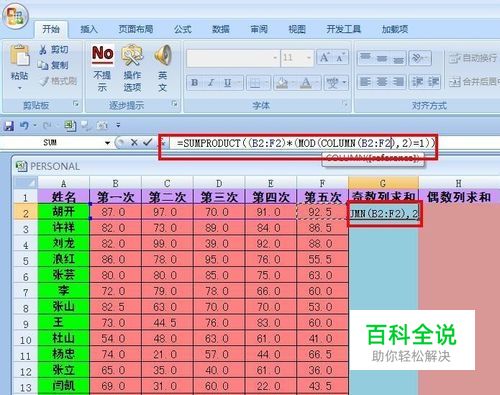Click the Paste (粘贴) clipboard icon
Image resolution: width=500 pixels, height=395 pixels.
(19, 55)
